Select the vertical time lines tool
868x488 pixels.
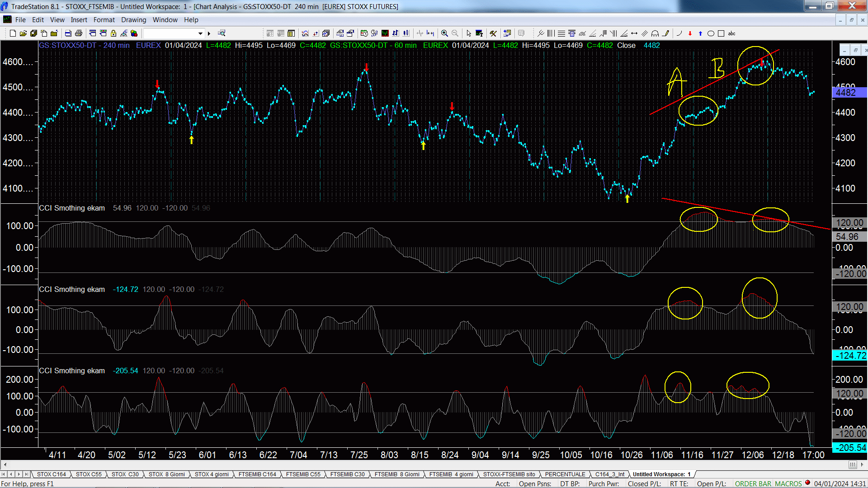coord(551,33)
